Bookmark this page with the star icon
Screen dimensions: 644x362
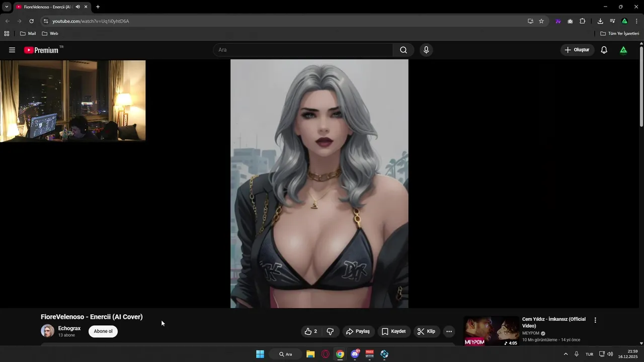click(x=541, y=21)
